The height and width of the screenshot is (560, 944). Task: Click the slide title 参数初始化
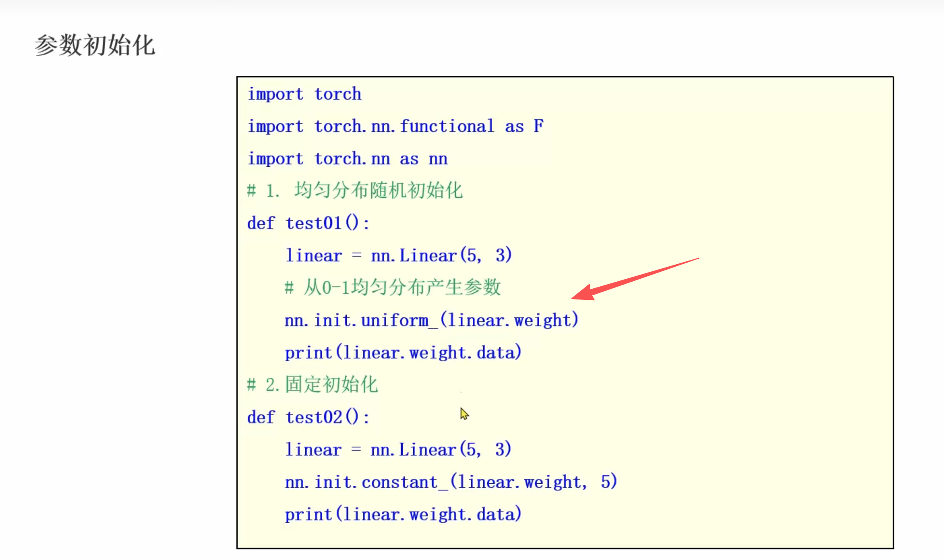click(x=95, y=45)
